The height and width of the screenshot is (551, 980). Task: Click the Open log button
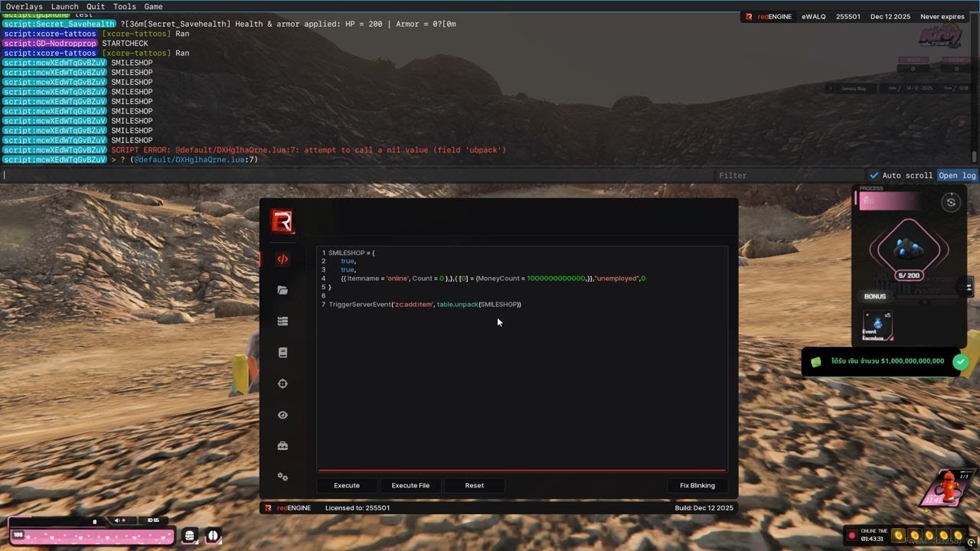[957, 175]
